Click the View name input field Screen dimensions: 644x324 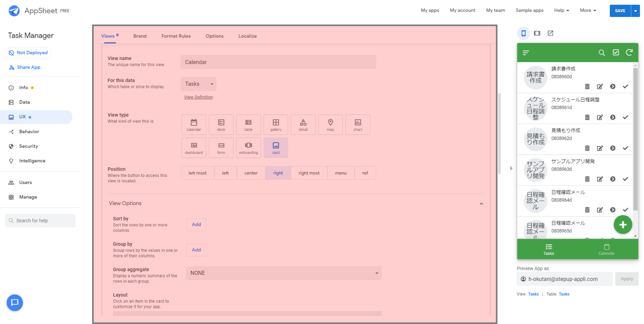pyautogui.click(x=278, y=62)
